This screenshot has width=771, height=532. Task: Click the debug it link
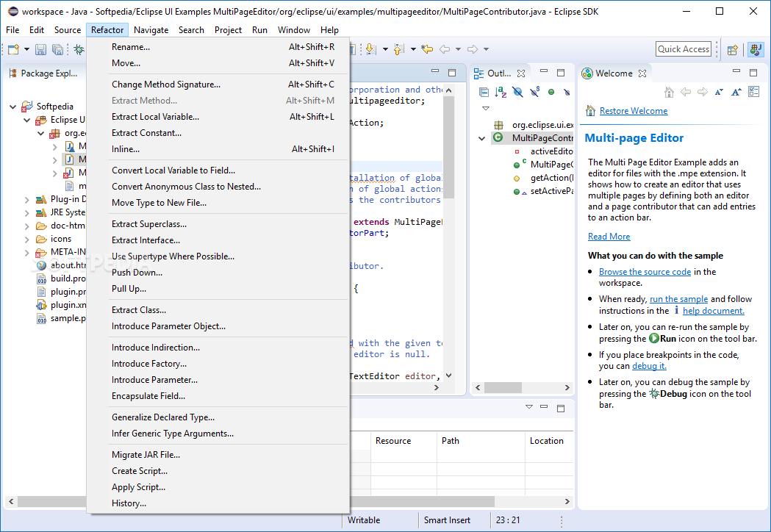[649, 366]
